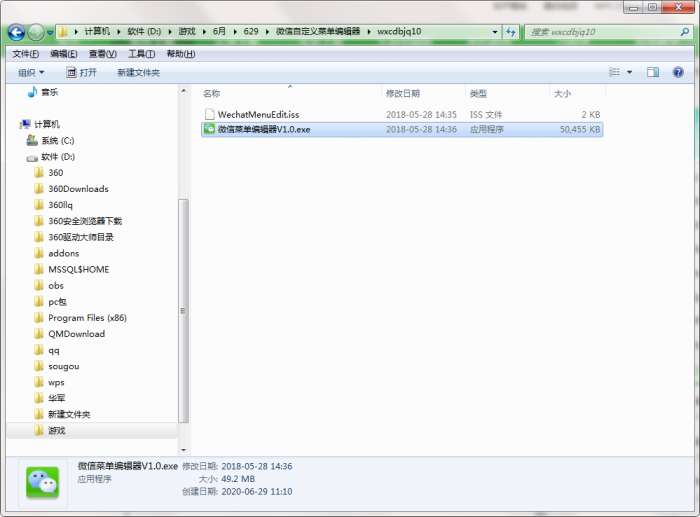Select the WechatMenuEdit.iss file

[x=402, y=115]
